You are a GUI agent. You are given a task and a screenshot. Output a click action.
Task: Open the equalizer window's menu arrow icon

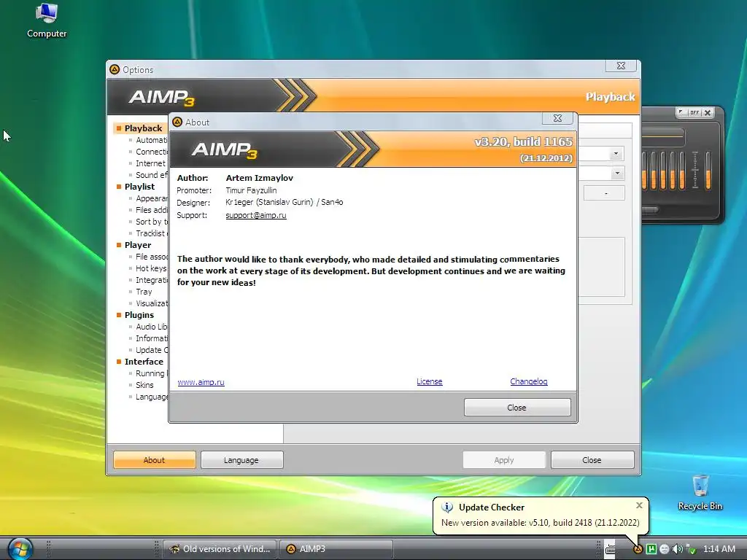[x=681, y=112]
